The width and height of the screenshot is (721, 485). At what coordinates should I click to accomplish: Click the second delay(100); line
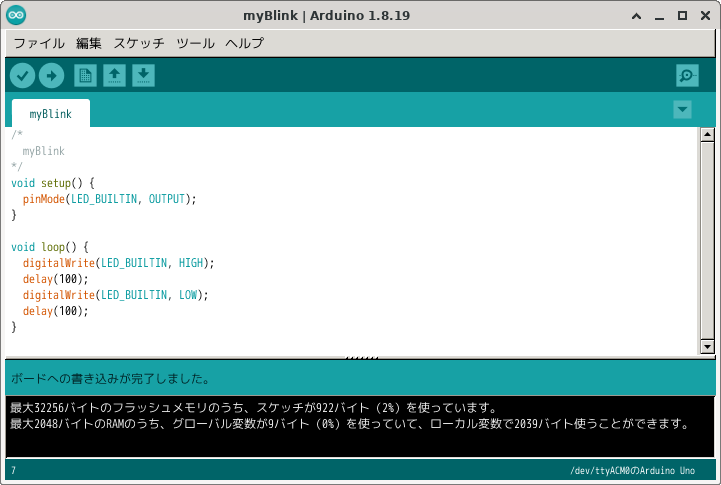click(56, 311)
